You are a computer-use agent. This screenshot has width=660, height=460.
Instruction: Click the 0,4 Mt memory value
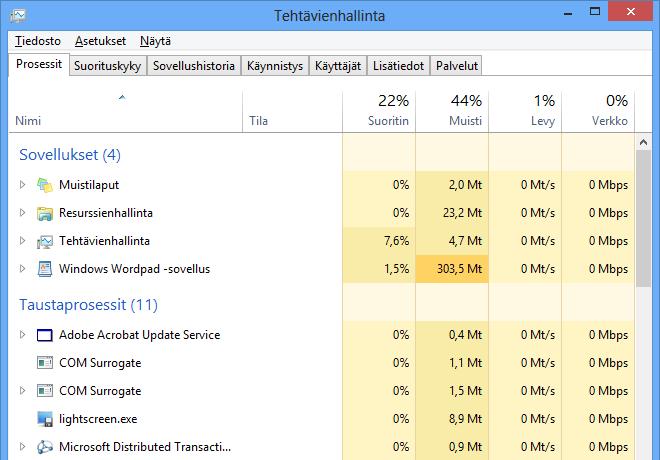click(x=465, y=335)
